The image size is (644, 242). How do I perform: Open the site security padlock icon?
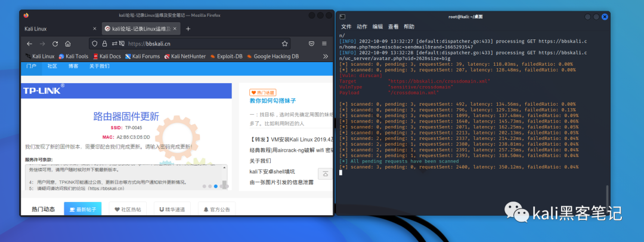click(x=104, y=44)
